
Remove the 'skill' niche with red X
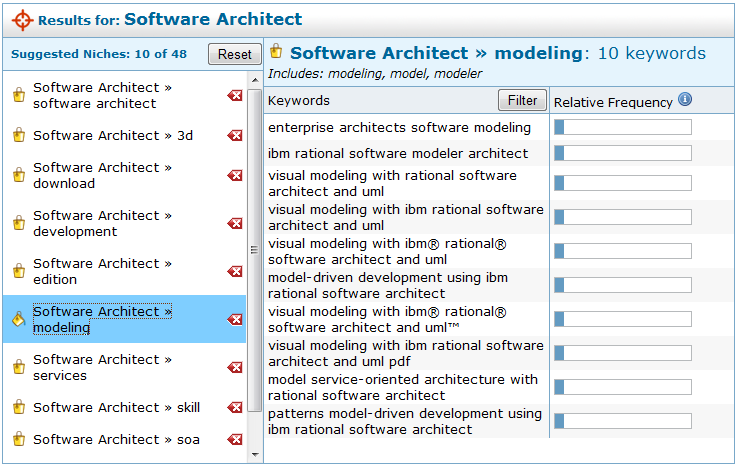pos(235,407)
